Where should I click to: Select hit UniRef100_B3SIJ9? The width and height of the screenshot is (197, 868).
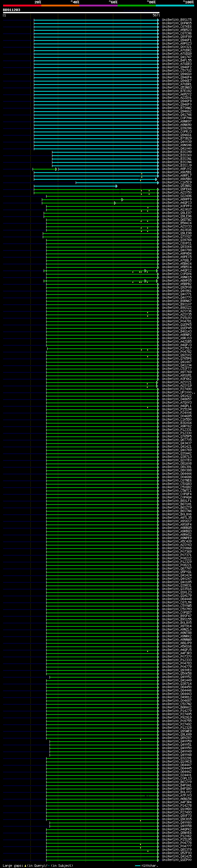(177, 165)
